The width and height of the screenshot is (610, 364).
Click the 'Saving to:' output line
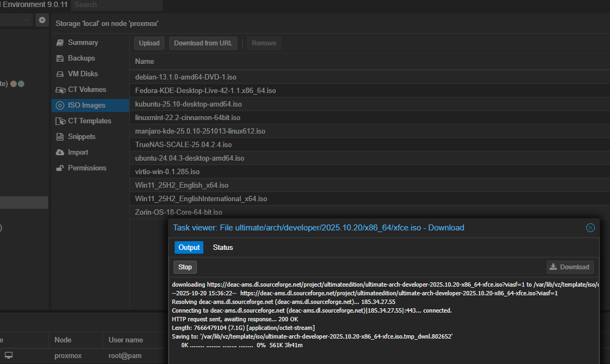[x=312, y=336]
